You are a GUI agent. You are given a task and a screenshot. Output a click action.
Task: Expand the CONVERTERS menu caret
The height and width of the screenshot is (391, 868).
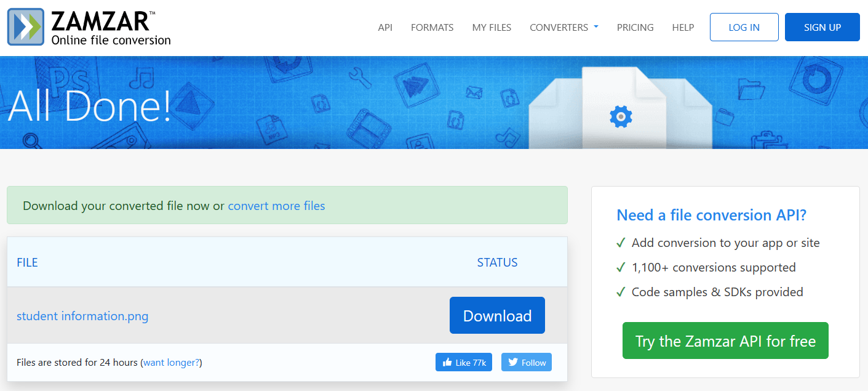(x=595, y=27)
